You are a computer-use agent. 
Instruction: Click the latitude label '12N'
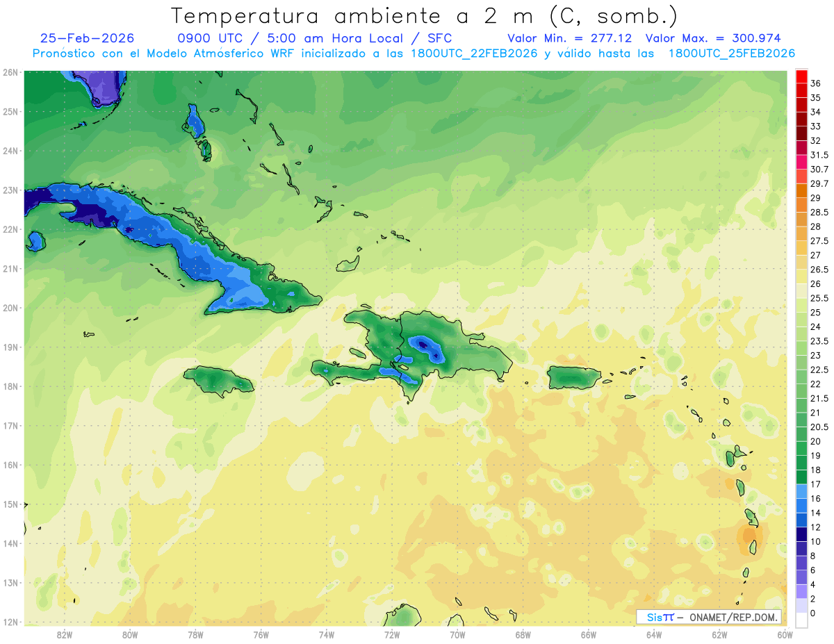click(x=10, y=622)
